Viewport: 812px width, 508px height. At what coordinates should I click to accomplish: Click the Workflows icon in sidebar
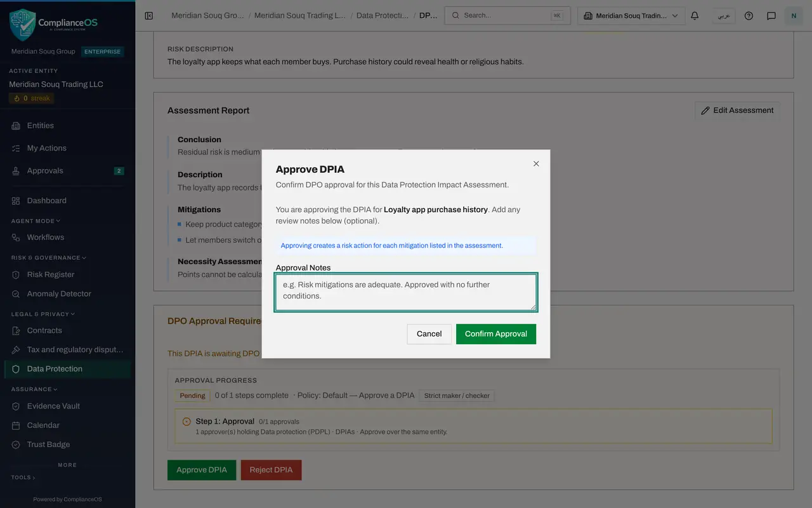(x=16, y=237)
